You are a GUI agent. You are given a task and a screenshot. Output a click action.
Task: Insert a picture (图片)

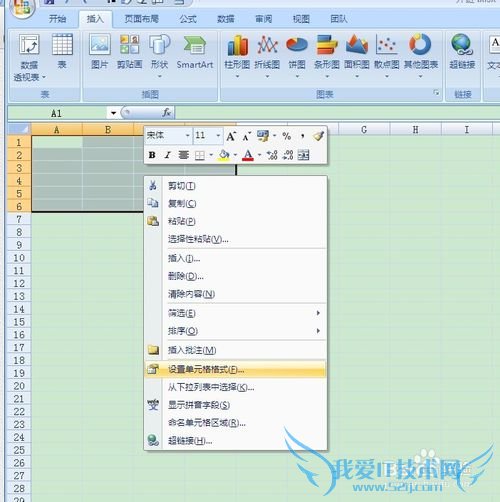click(100, 52)
